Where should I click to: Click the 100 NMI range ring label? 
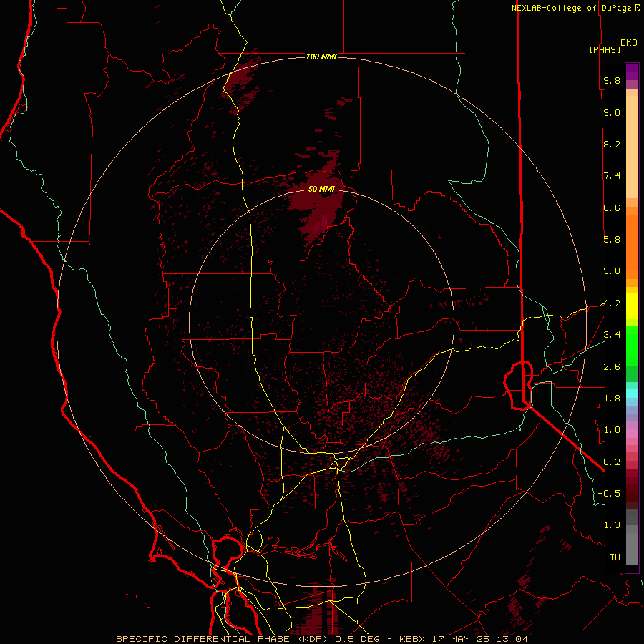click(x=321, y=57)
